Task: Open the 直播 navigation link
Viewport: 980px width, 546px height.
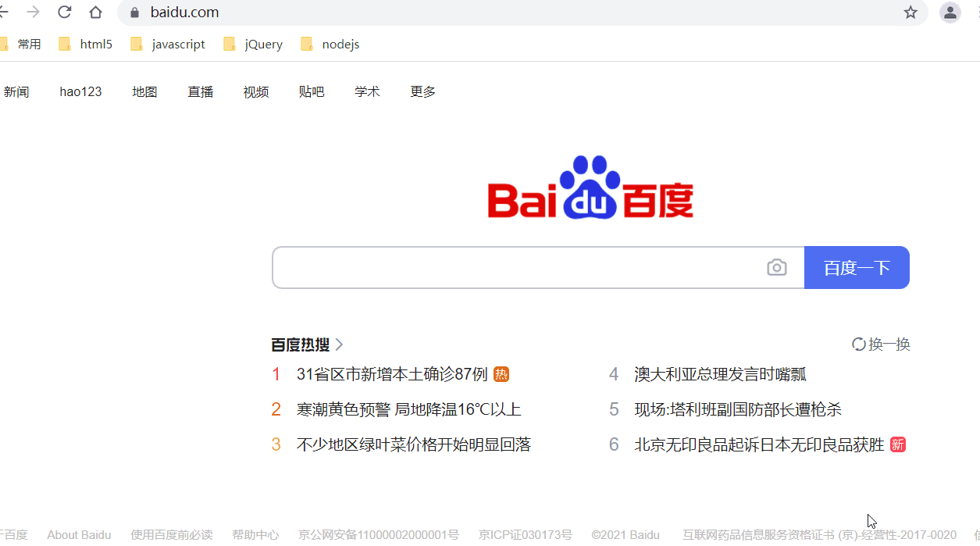Action: tap(201, 92)
